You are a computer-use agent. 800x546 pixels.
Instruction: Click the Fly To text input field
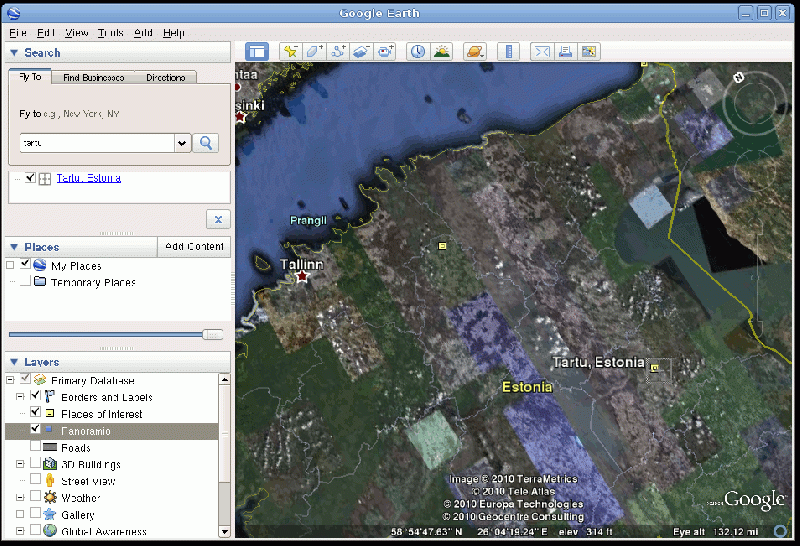(x=97, y=143)
